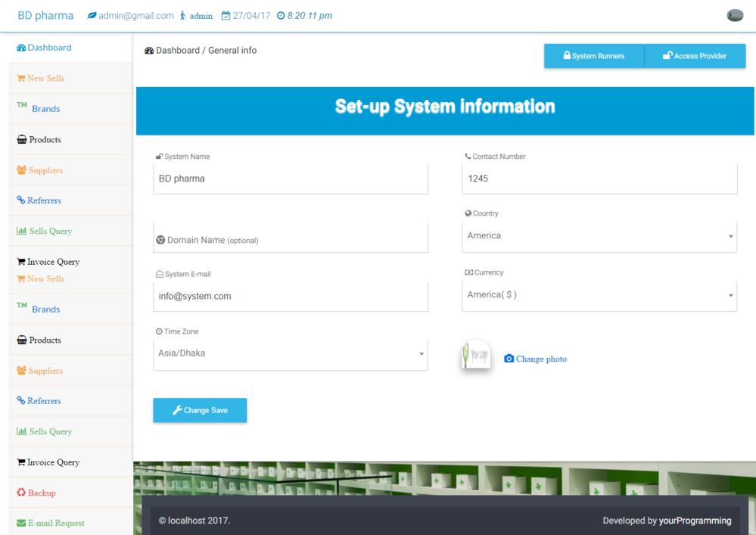
Task: Click the camera icon beside Change photo
Action: tap(509, 359)
